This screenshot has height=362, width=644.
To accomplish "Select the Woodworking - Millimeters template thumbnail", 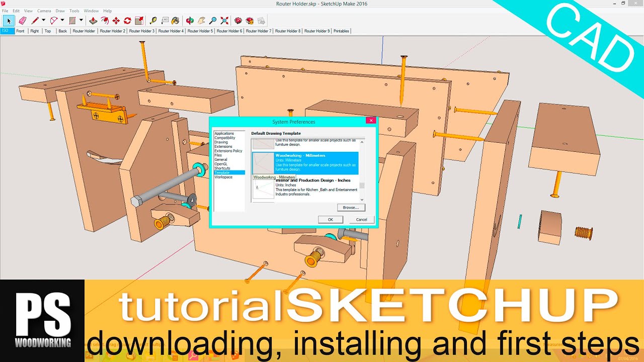I will point(263,163).
